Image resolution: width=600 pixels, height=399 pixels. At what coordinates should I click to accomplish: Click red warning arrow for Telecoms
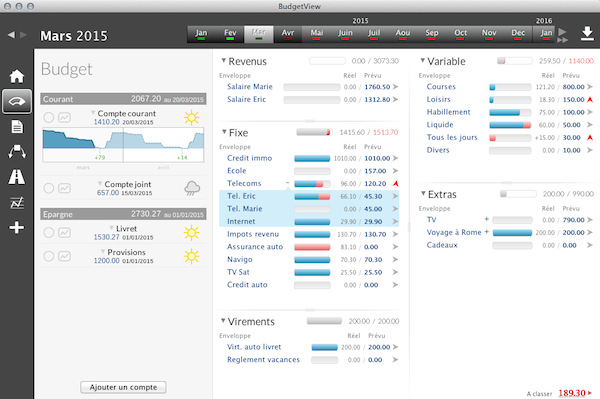point(395,184)
